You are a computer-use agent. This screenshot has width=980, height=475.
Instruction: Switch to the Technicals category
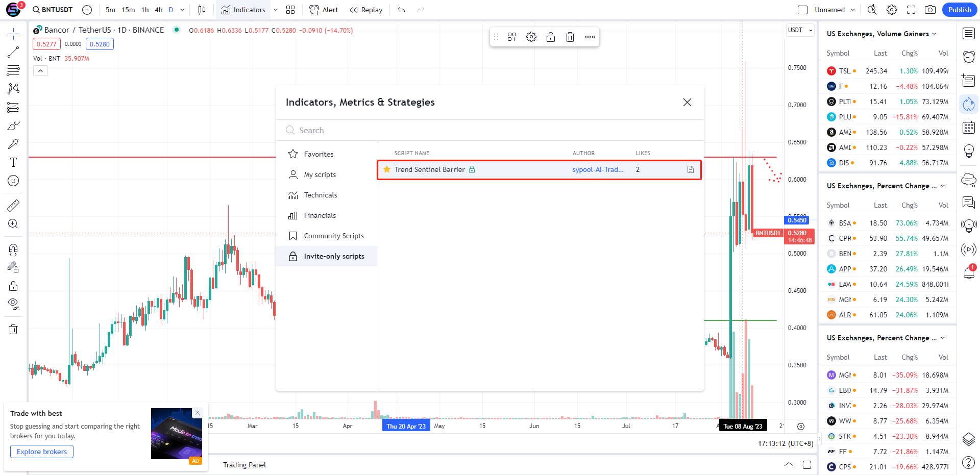pos(320,195)
